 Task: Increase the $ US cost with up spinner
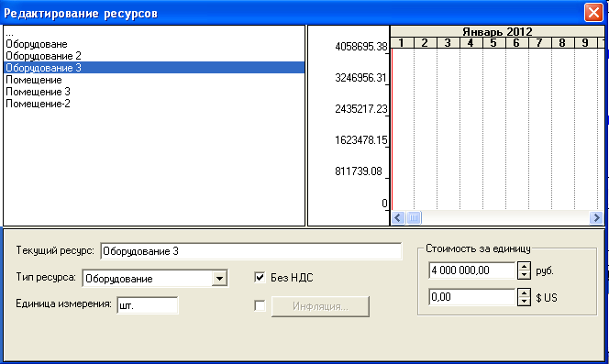pos(524,293)
